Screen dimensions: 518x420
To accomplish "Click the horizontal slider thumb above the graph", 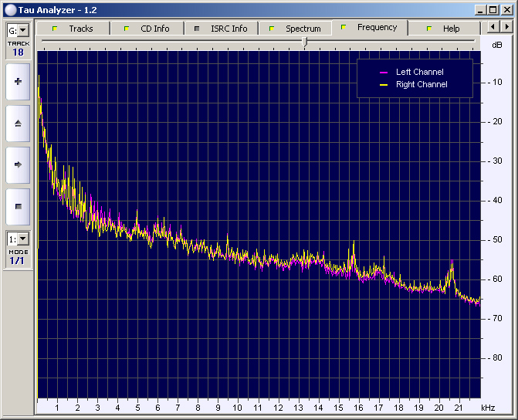I will pyautogui.click(x=305, y=42).
